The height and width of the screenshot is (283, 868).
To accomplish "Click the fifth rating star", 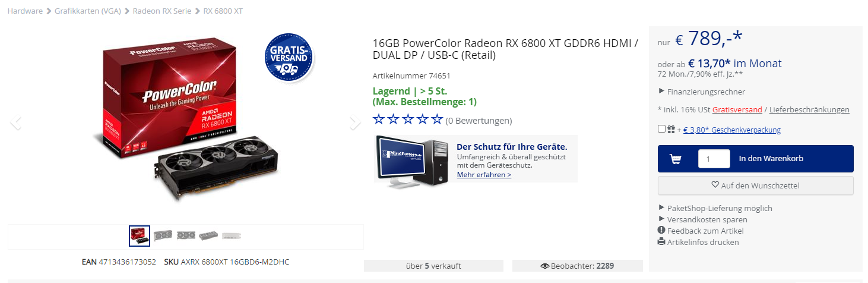I will [437, 120].
